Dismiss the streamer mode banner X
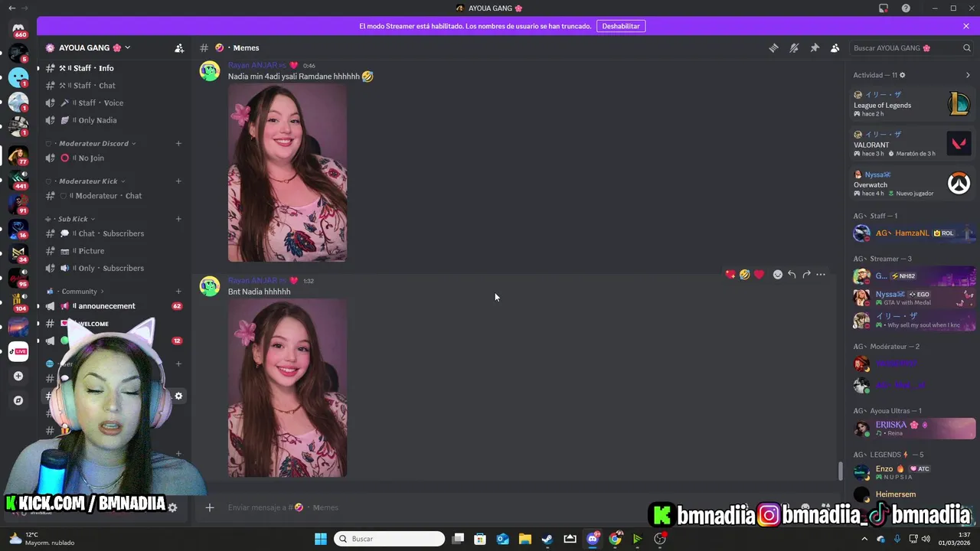This screenshot has width=980, height=551. pos(966,26)
